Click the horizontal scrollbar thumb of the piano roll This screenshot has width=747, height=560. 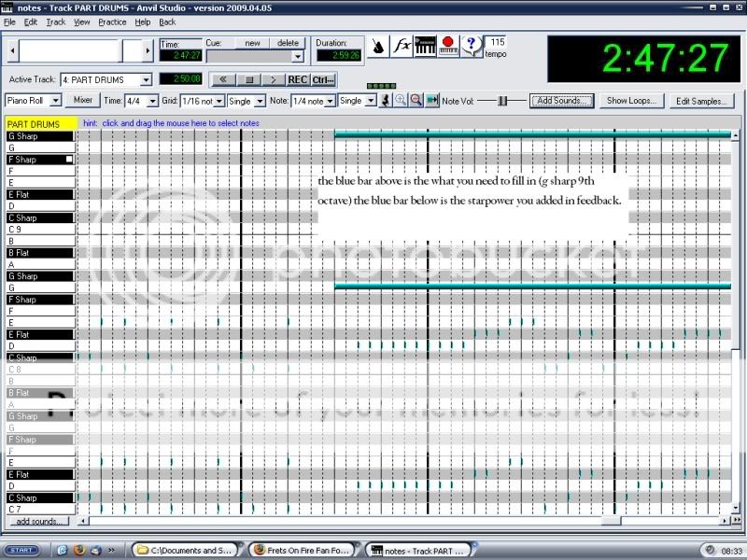click(611, 521)
